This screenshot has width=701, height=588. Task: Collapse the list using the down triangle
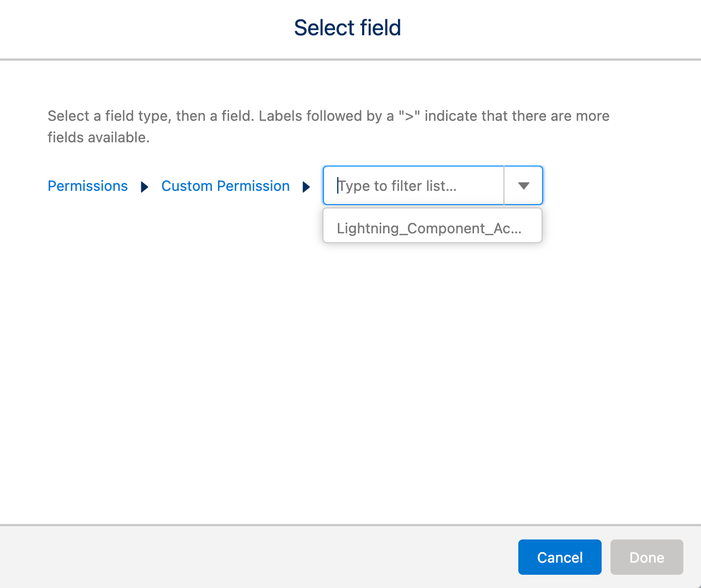click(524, 186)
